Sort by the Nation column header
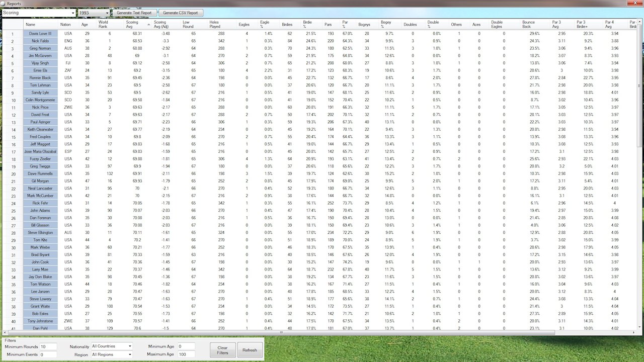The image size is (644, 362). (x=65, y=24)
